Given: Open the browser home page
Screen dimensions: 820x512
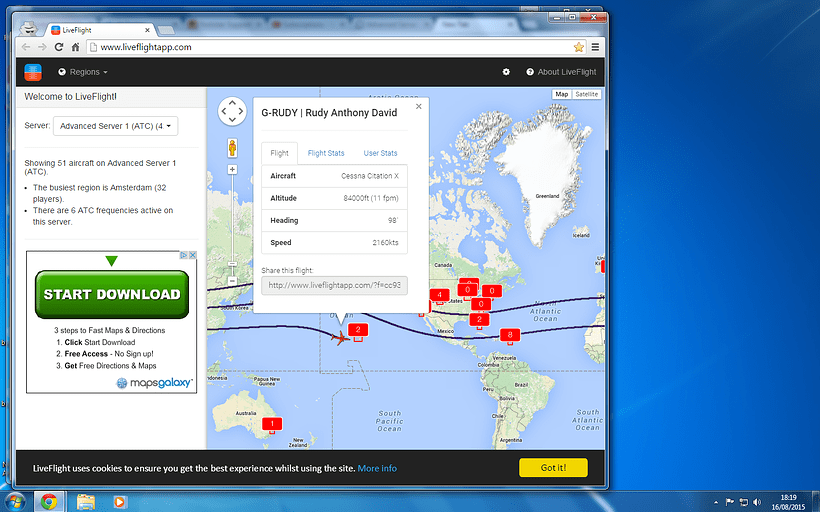Looking at the screenshot, I should click(x=75, y=47).
